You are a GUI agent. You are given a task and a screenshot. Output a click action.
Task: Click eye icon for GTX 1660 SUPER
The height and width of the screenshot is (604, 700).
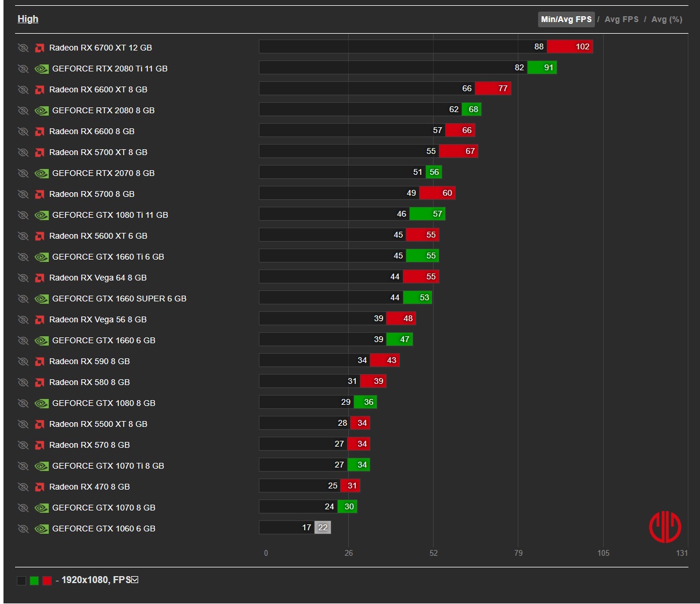(x=23, y=299)
